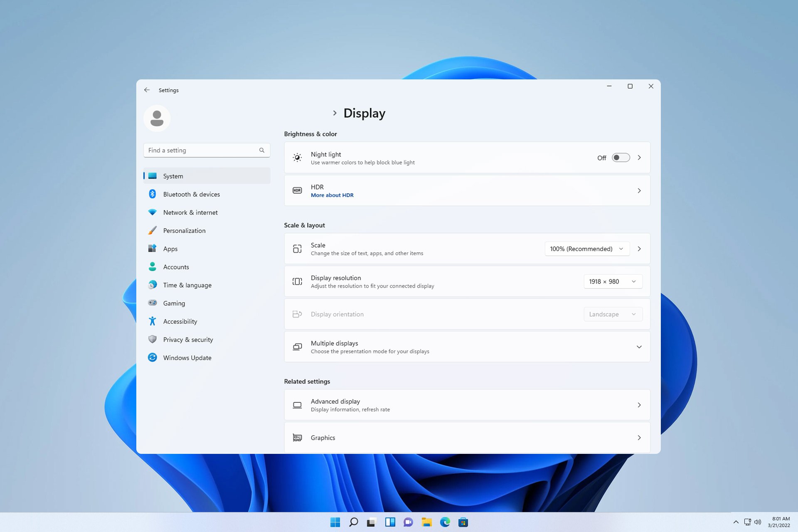Open Apps settings section

click(x=170, y=248)
